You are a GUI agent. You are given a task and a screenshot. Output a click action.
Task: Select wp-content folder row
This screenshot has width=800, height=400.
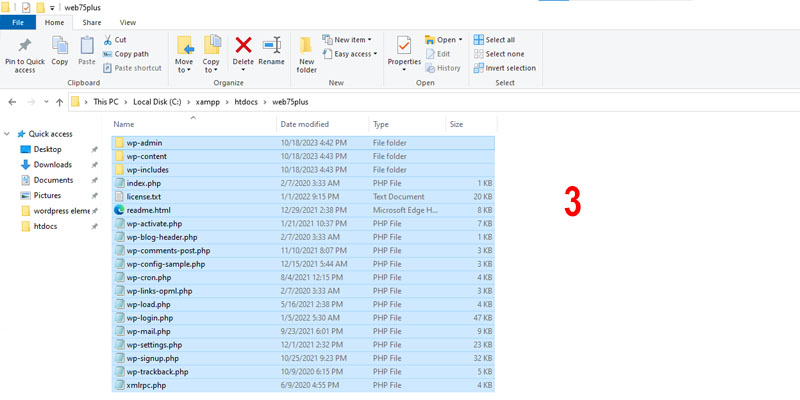[304, 156]
